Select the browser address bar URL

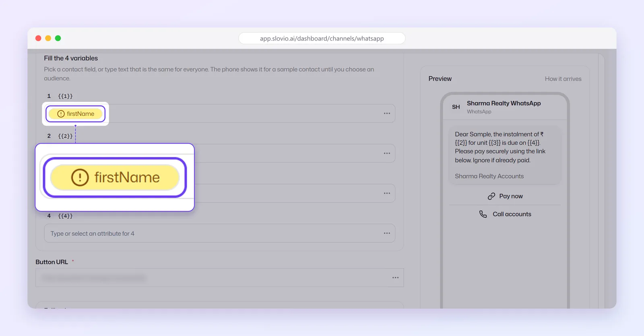point(322,39)
